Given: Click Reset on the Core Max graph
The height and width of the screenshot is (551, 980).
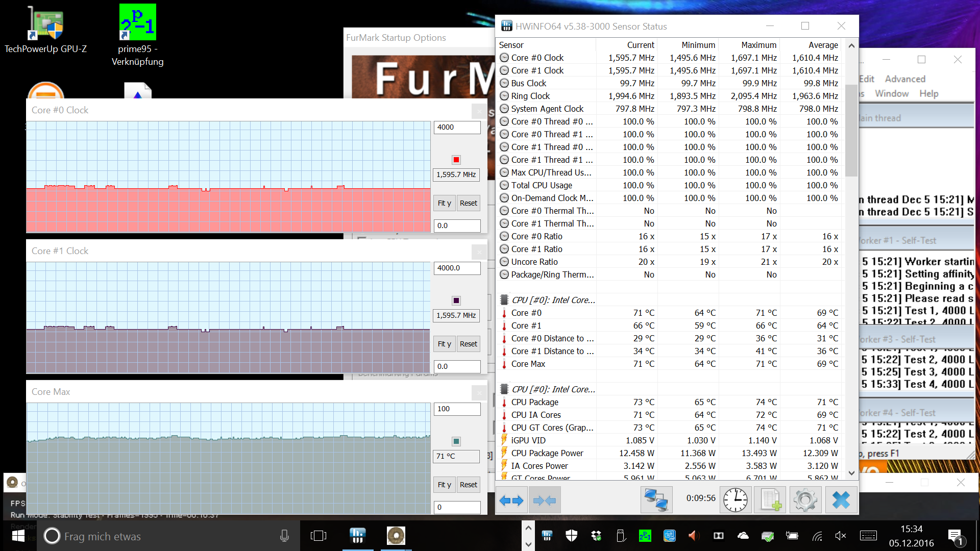Looking at the screenshot, I should pos(468,485).
